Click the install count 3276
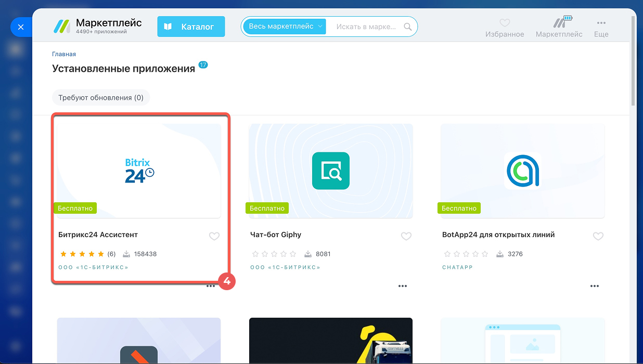The image size is (643, 364). pos(515,254)
